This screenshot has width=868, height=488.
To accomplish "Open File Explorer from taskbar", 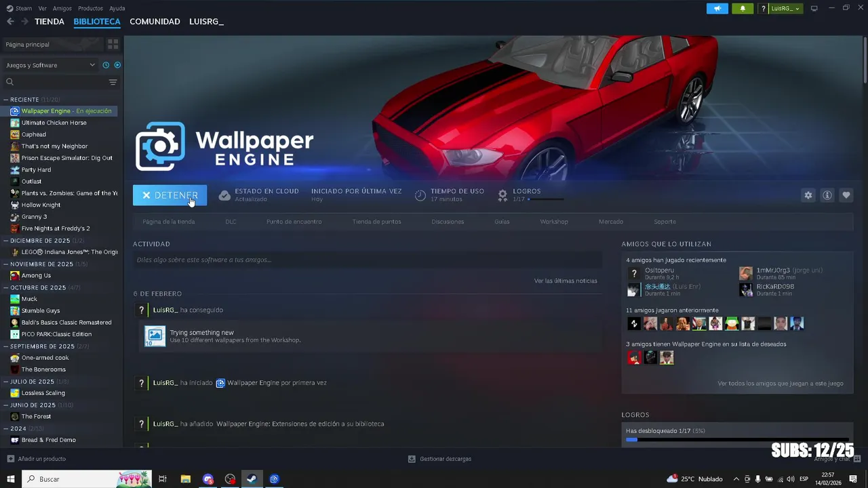I will (185, 479).
